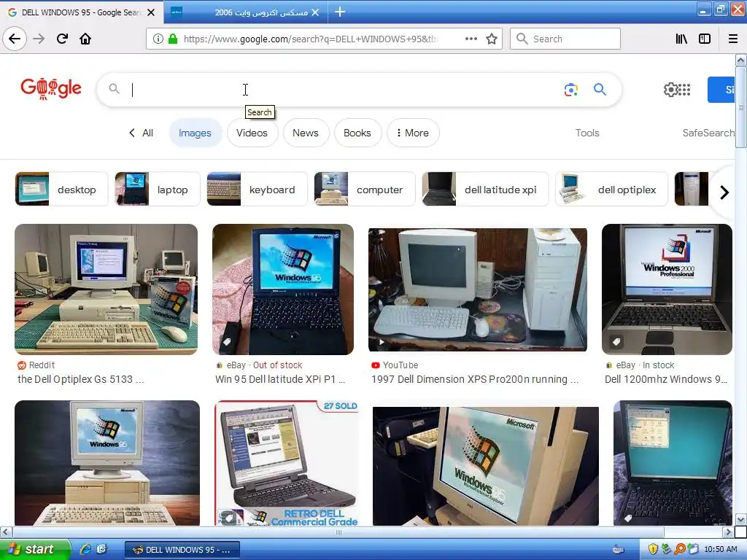
Task: Show site information via the info icon
Action: [158, 39]
